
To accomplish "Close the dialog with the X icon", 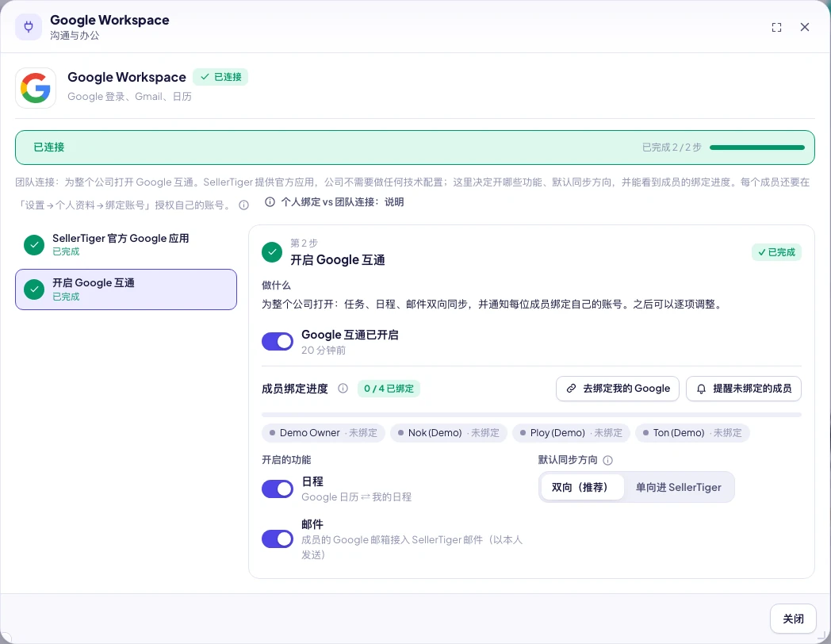I will (x=805, y=27).
